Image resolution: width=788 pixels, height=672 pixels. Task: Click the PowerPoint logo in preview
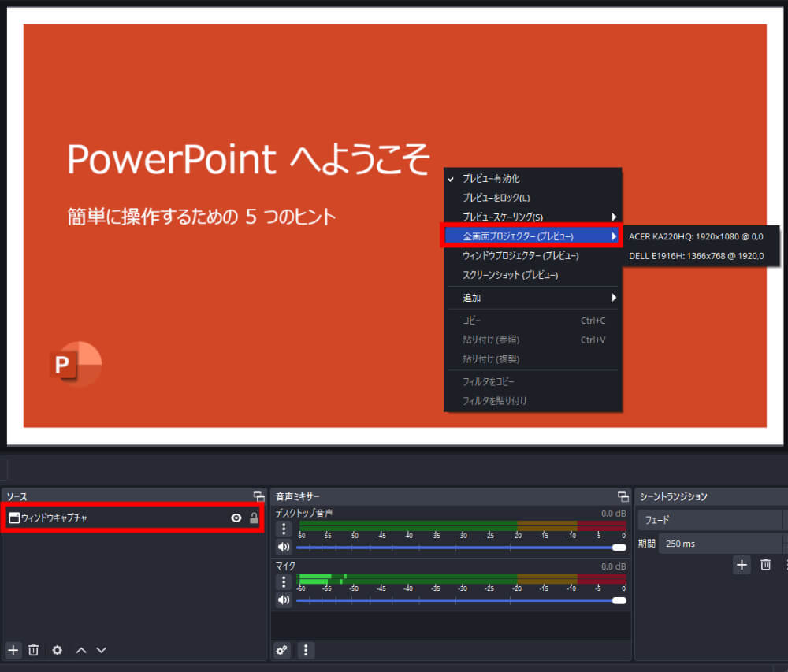click(x=76, y=364)
